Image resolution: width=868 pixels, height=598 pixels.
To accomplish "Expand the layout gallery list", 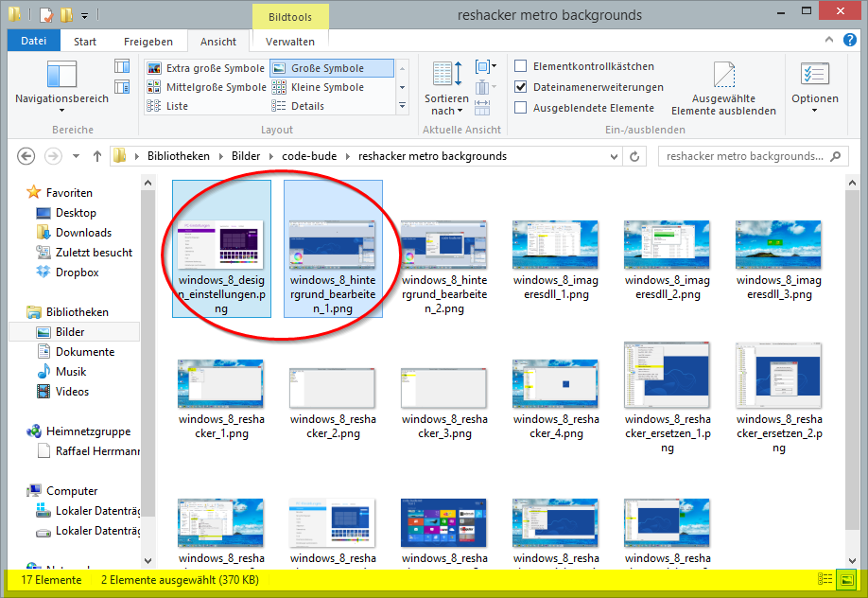I will click(x=403, y=106).
